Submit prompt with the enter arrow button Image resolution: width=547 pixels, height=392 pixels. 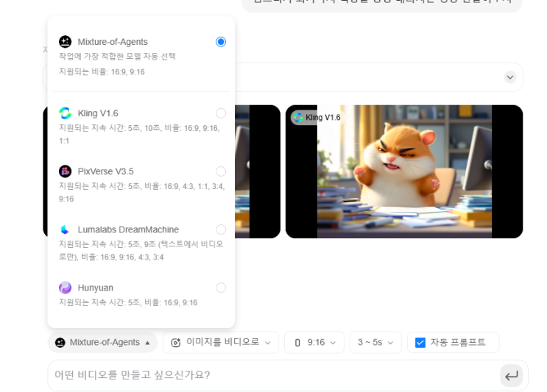512,376
